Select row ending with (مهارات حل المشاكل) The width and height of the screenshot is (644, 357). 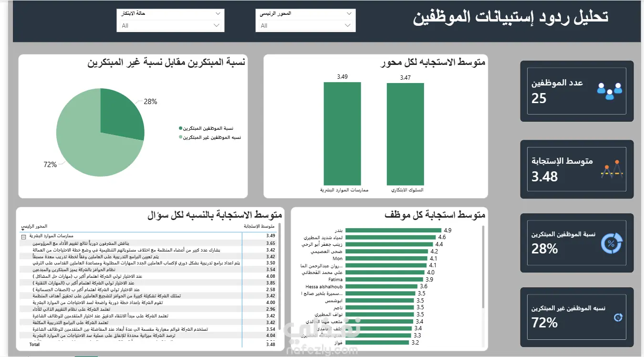[148, 276]
